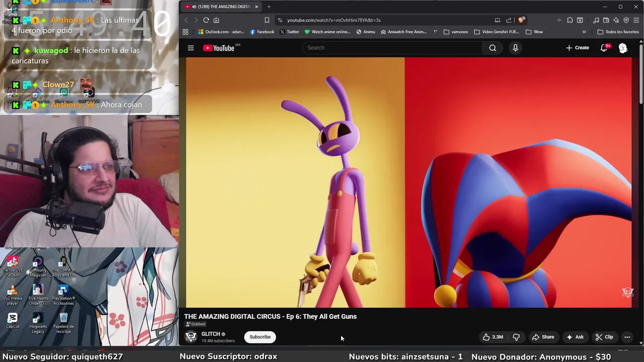View site information settings icon
Screen dimensions: 644x362
point(280,20)
